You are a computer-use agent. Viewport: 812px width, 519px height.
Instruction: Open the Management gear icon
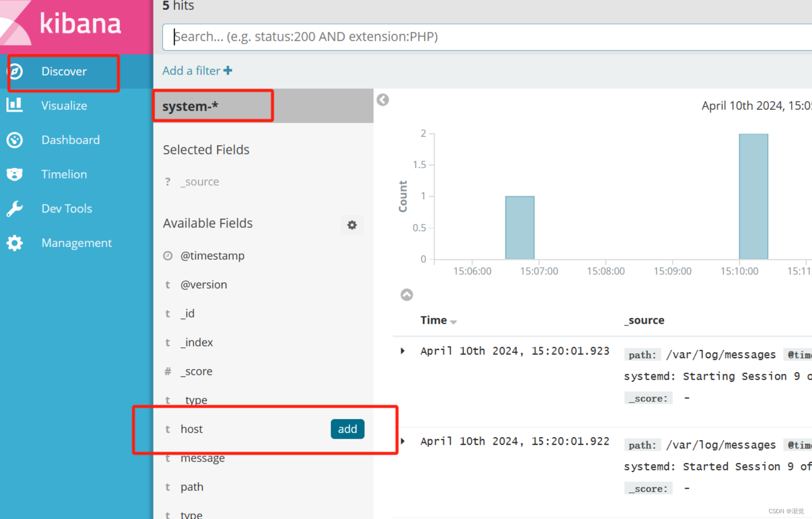click(15, 243)
